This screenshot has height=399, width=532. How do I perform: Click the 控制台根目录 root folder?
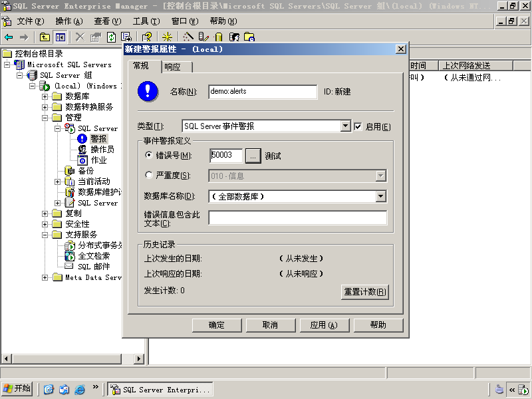(39, 54)
